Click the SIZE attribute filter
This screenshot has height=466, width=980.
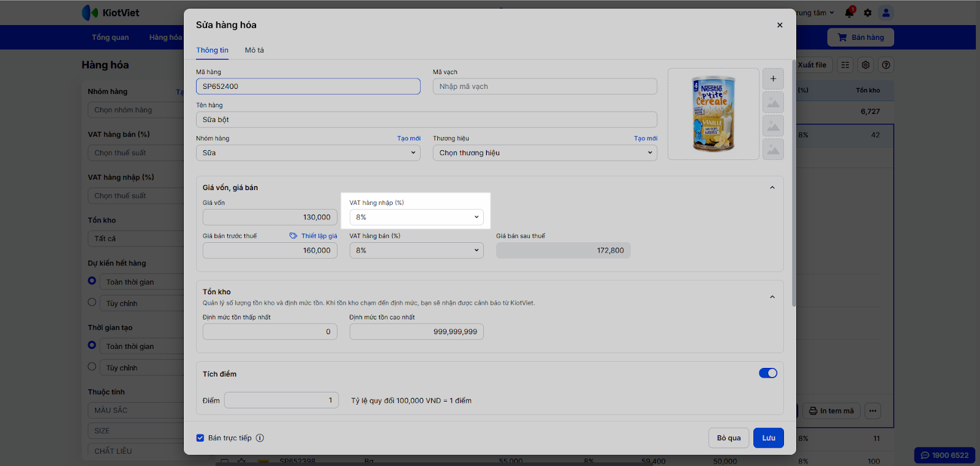click(136, 431)
